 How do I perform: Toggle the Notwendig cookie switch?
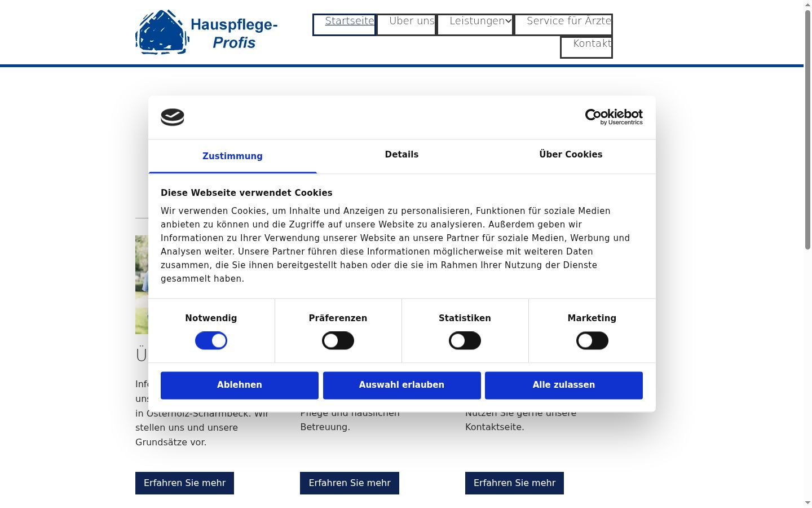tap(211, 341)
